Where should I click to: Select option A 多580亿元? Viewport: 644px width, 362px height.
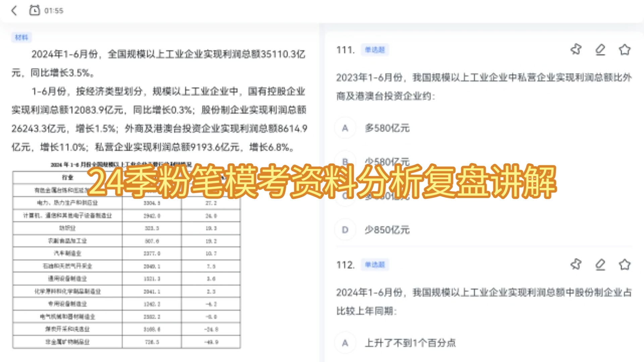372,128
